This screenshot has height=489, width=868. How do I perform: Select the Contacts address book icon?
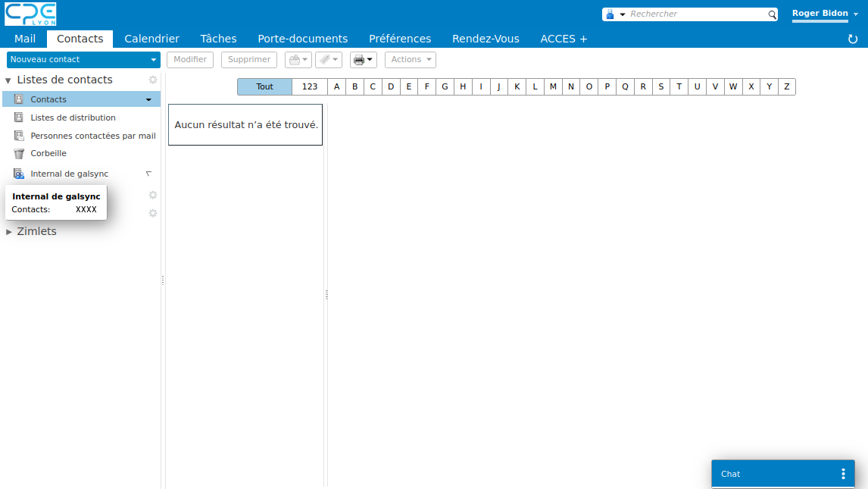[19, 99]
